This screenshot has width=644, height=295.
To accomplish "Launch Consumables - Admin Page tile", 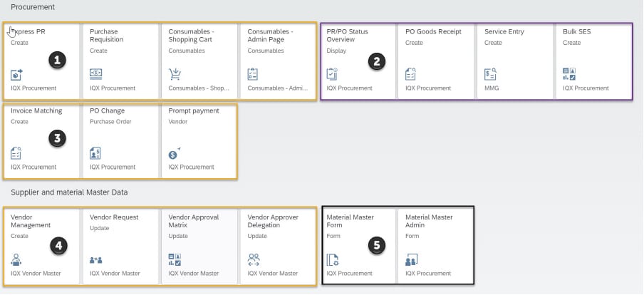I will [278, 61].
